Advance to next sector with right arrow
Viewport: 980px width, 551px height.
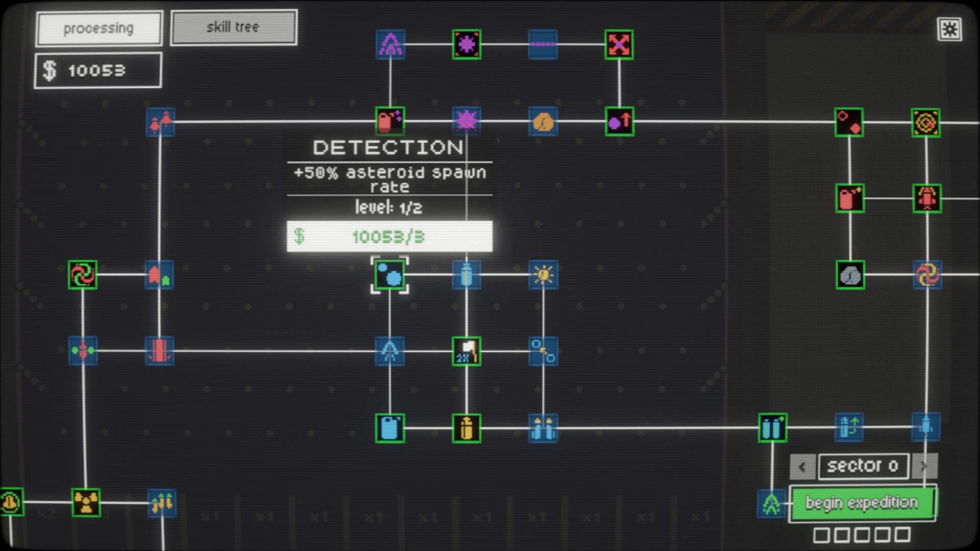tap(924, 466)
